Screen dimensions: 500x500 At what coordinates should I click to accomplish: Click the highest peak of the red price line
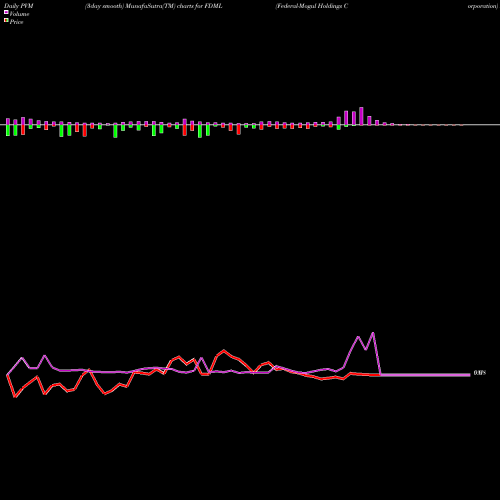pos(224,350)
